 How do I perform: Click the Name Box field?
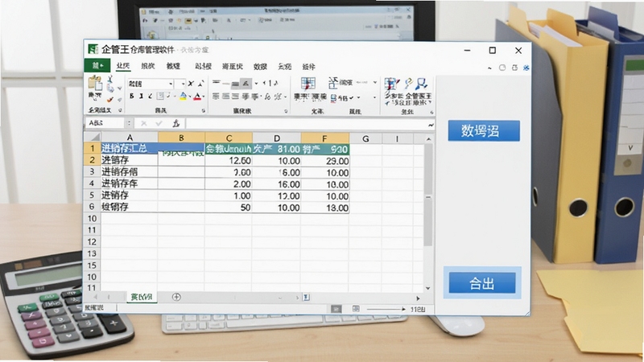click(x=105, y=123)
